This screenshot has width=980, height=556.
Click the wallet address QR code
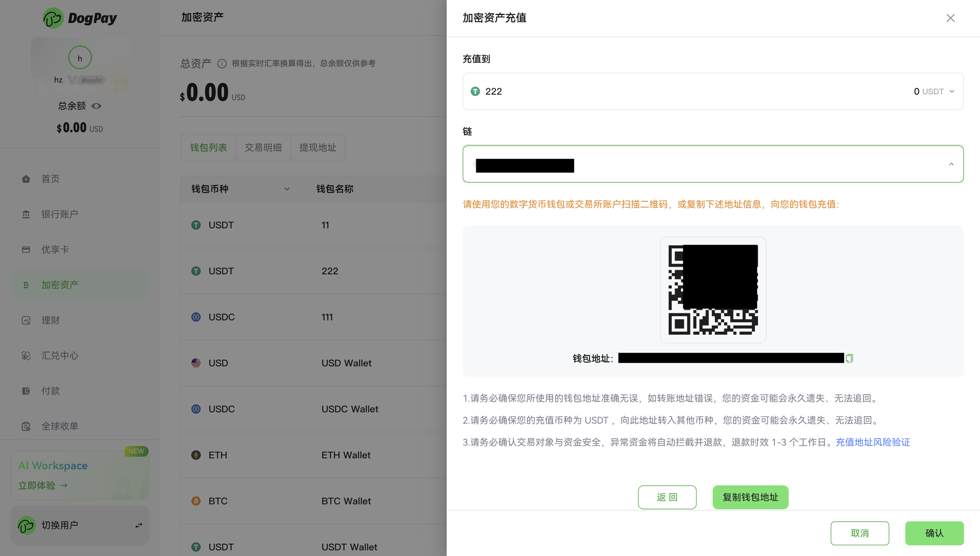click(x=713, y=290)
